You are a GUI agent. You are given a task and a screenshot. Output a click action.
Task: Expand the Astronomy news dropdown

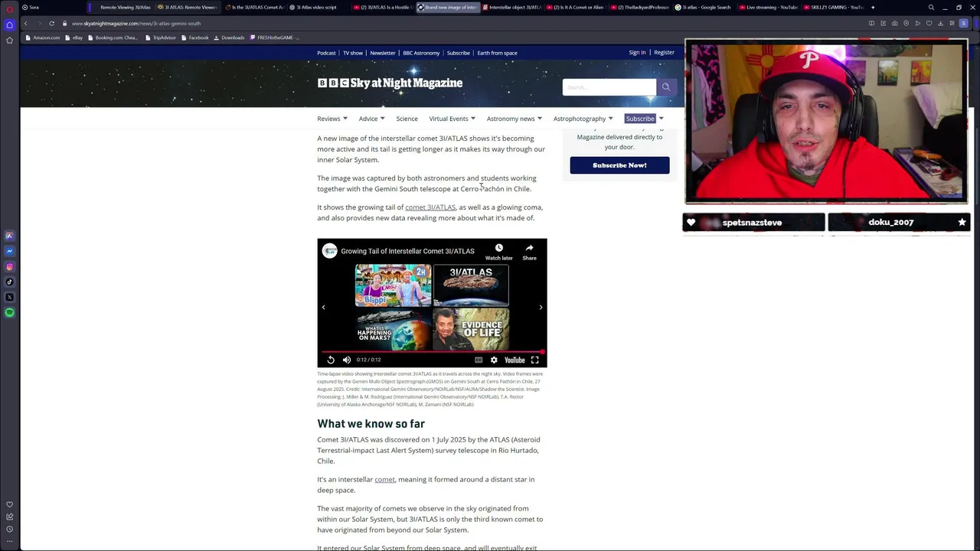(514, 119)
